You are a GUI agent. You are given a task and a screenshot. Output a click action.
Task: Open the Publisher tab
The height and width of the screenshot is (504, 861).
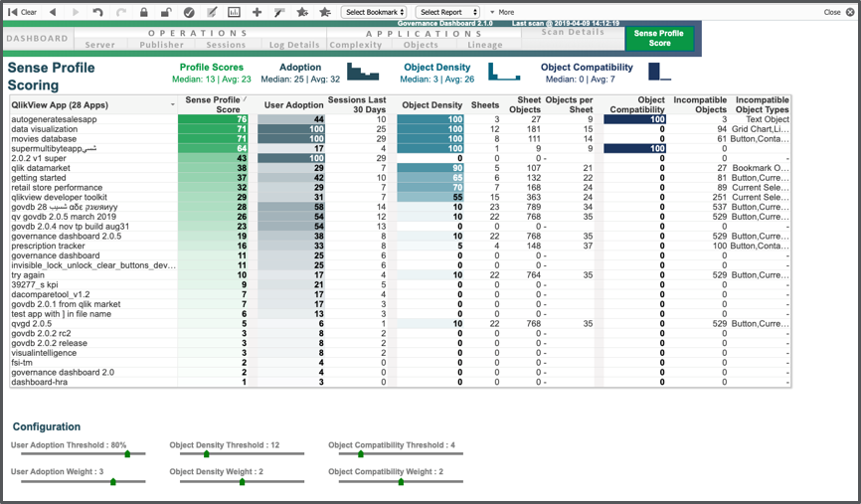[x=161, y=45]
